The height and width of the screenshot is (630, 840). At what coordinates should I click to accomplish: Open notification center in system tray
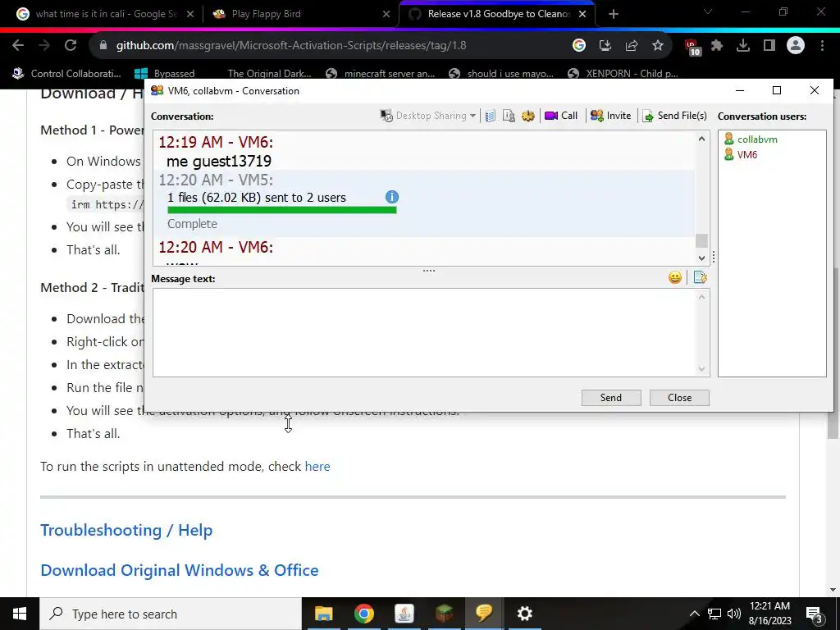coord(815,614)
